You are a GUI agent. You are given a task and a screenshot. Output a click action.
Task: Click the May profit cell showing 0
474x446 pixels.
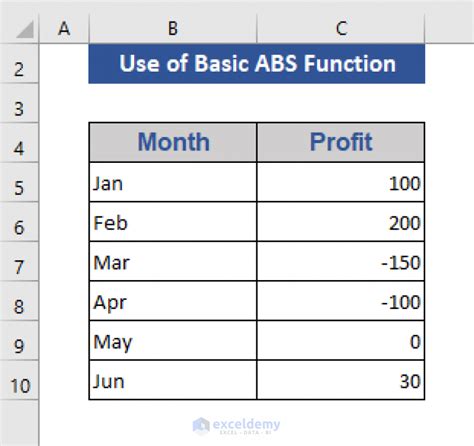pyautogui.click(x=341, y=341)
